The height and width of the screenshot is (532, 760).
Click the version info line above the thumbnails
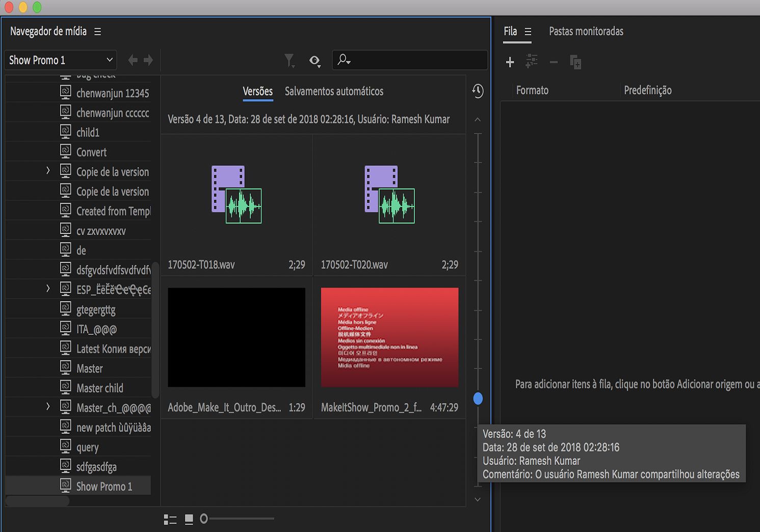coord(309,119)
